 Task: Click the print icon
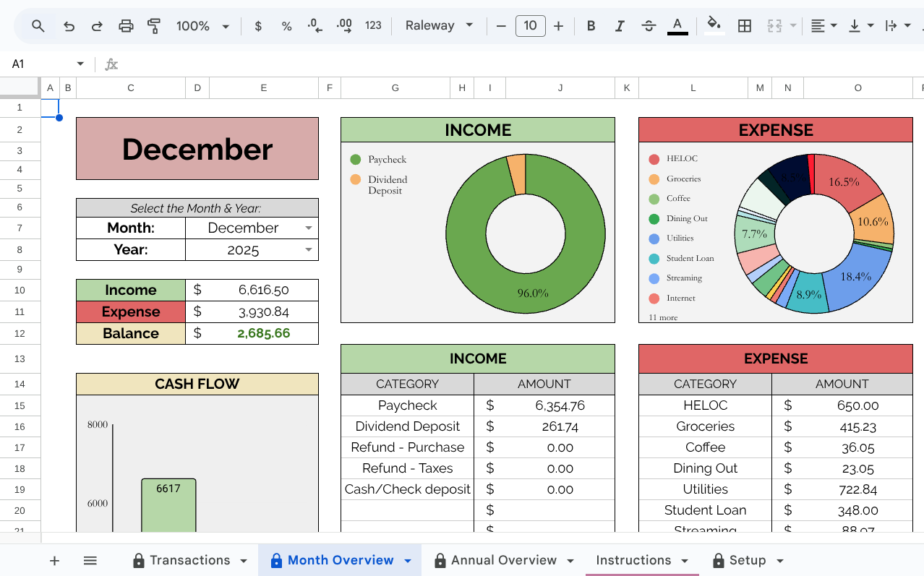[126, 26]
